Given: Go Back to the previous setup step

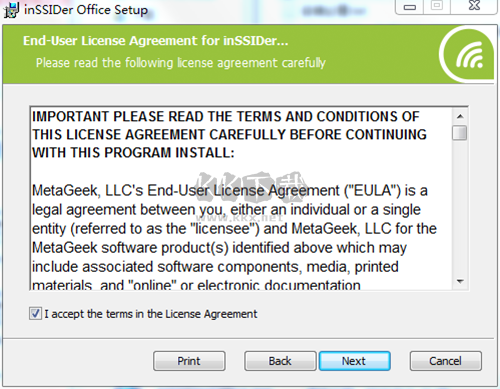Looking at the screenshot, I should (280, 361).
